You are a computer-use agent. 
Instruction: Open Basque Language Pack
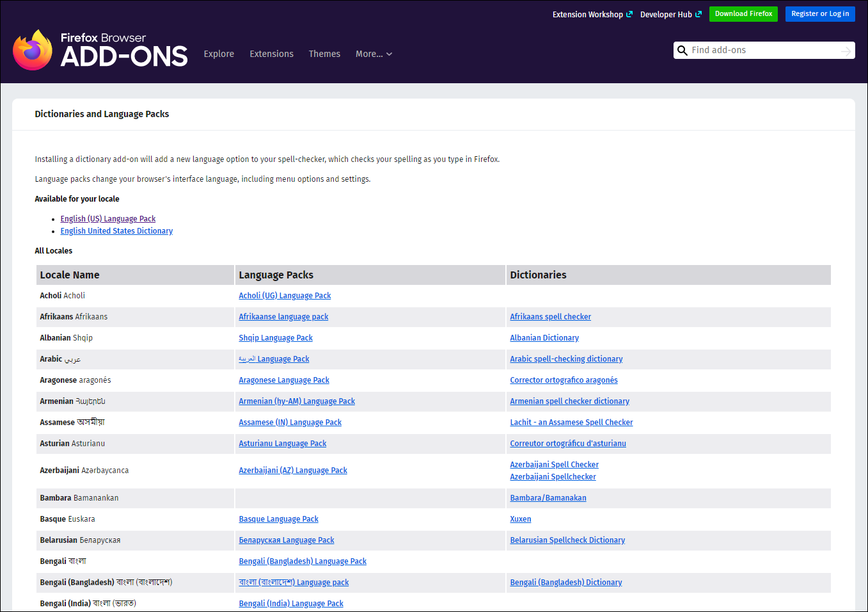coord(278,519)
